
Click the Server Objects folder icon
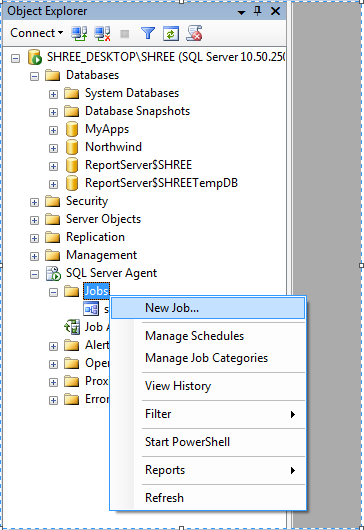52,219
